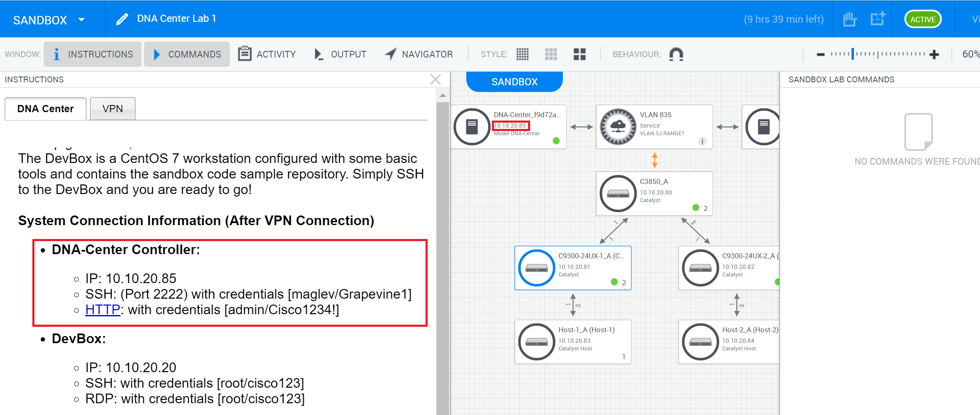The height and width of the screenshot is (415, 980).
Task: Click the DNA Center Lab 1 title
Action: 176,18
